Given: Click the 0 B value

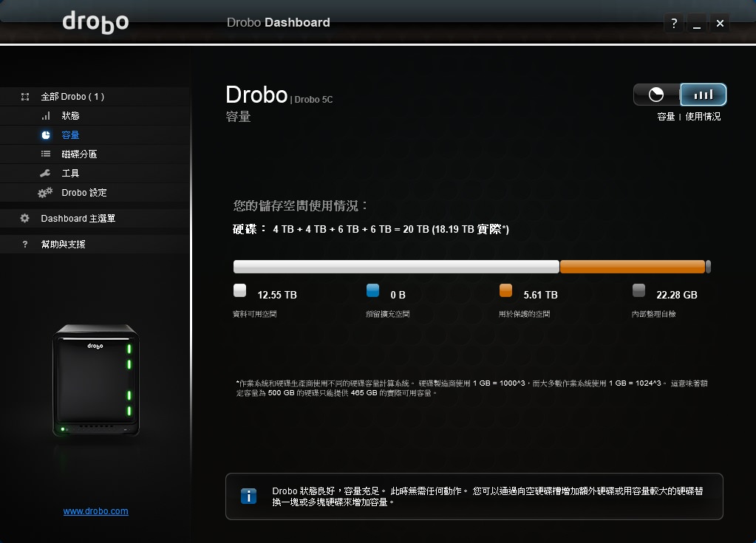Looking at the screenshot, I should click(398, 295).
